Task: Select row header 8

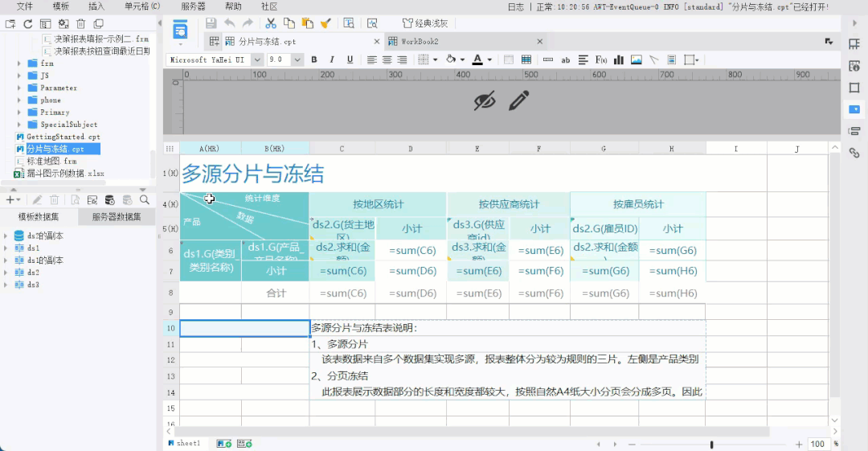Action: point(171,293)
